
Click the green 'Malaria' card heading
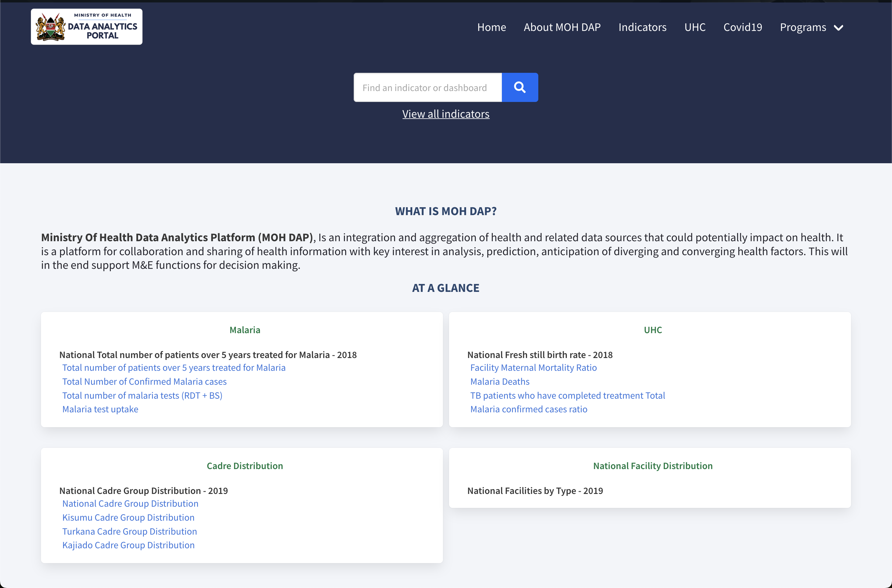click(x=245, y=330)
